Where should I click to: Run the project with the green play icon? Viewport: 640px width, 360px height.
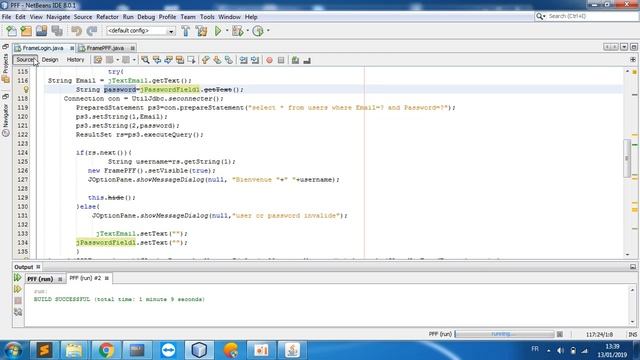coord(218,31)
